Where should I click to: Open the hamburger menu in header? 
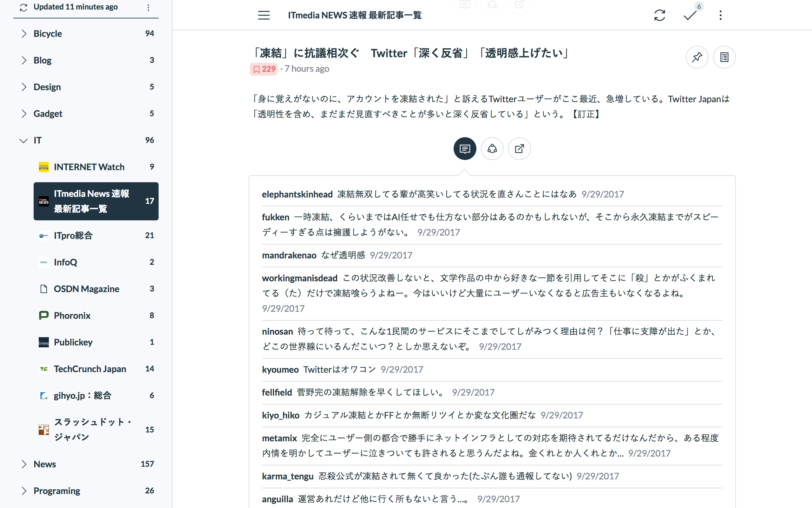(x=264, y=15)
